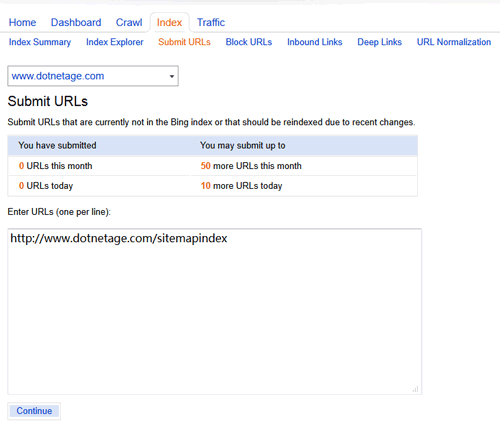
Task: Go to Index Explorer
Action: coord(115,42)
